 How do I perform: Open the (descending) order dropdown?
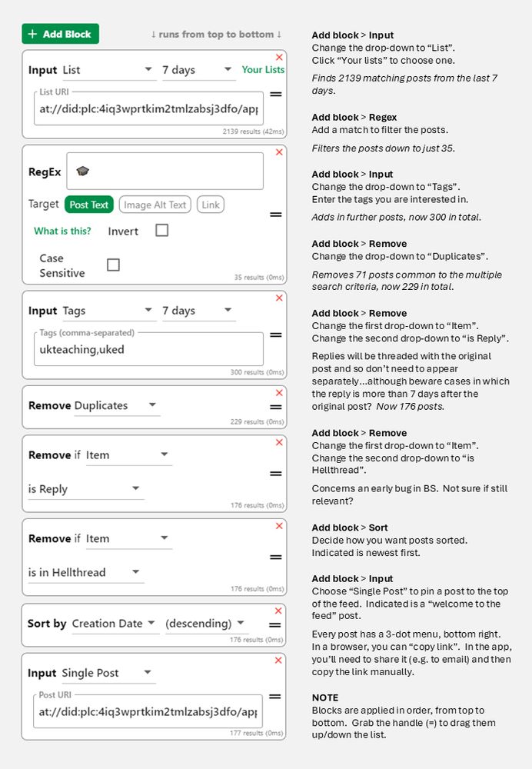click(206, 624)
